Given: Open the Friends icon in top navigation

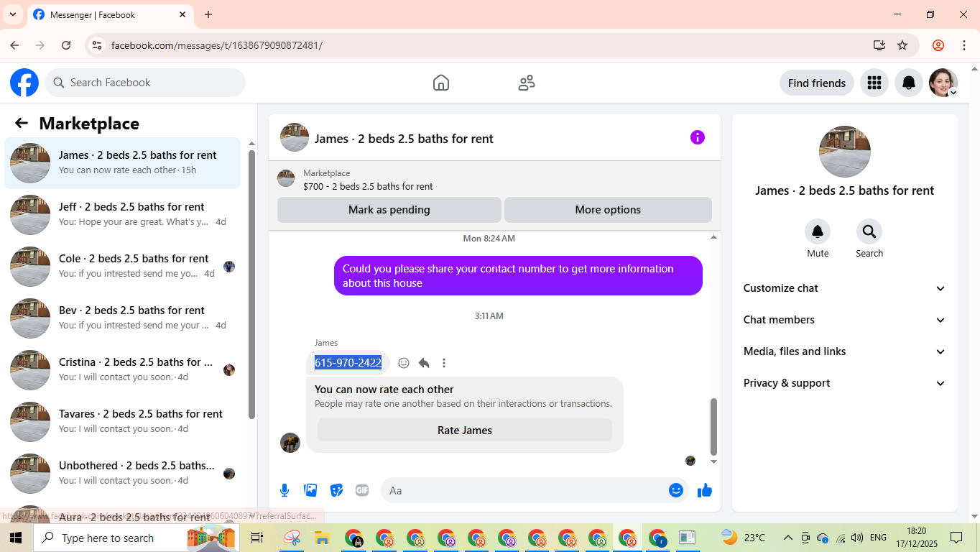Looking at the screenshot, I should point(527,83).
